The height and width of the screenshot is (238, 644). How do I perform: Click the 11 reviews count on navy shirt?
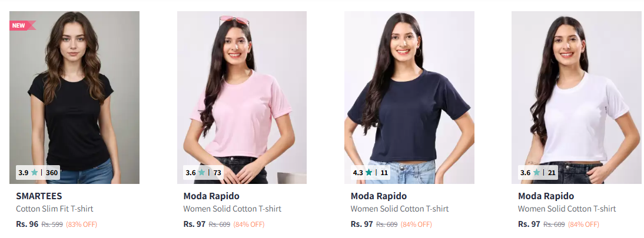(384, 173)
